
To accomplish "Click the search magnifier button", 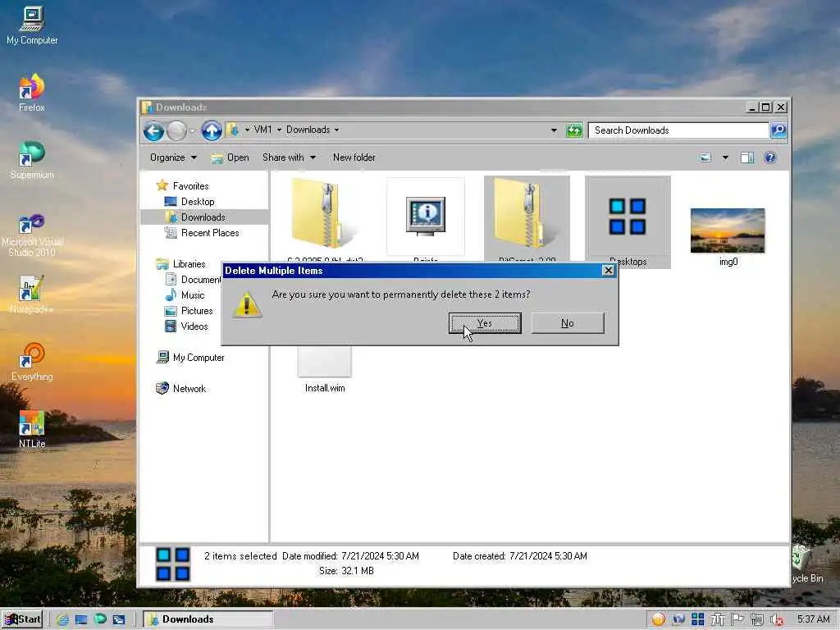I will pyautogui.click(x=779, y=130).
